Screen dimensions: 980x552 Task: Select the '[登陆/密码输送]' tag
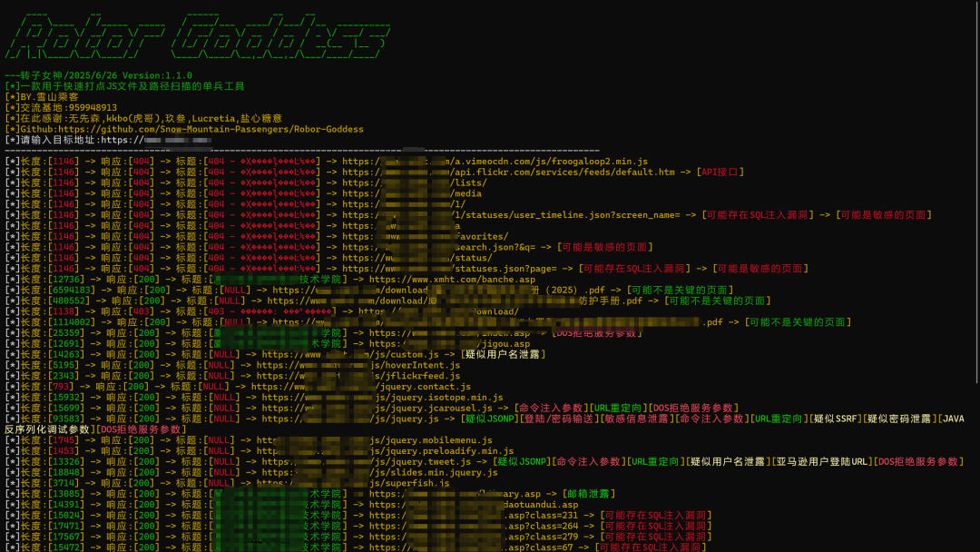point(559,419)
